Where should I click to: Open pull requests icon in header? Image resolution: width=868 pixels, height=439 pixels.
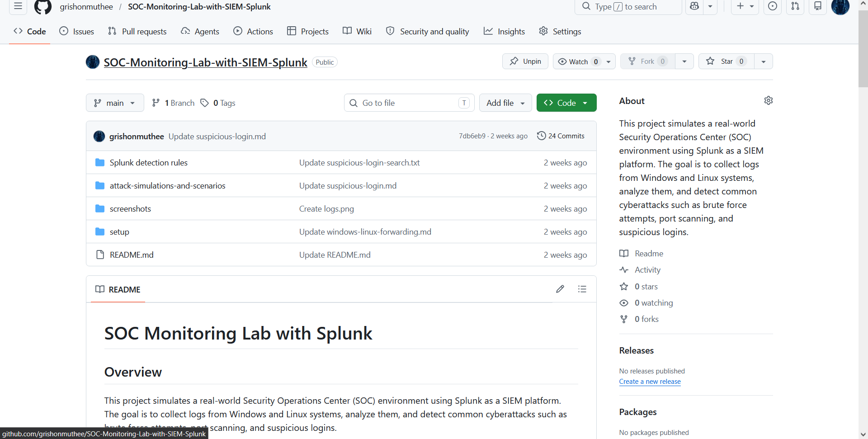[795, 6]
